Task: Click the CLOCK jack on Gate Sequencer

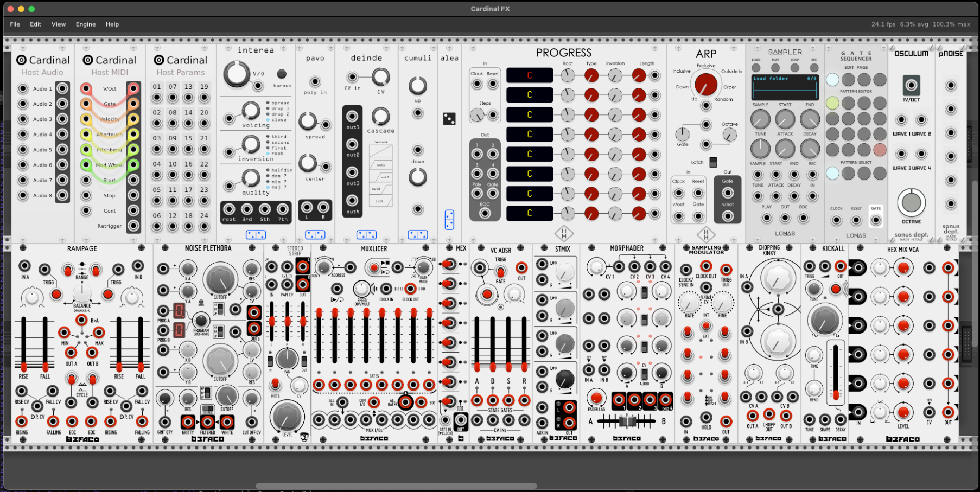Action: click(x=836, y=220)
